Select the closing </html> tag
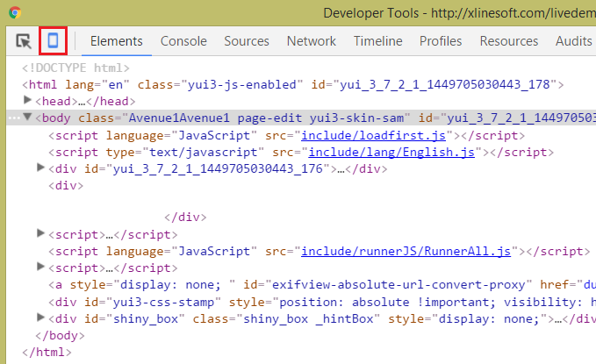 point(47,353)
